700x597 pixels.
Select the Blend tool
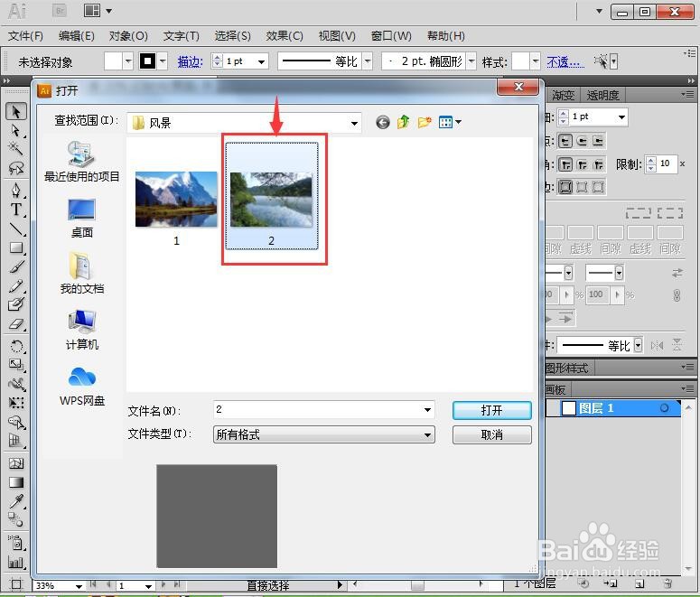pyautogui.click(x=16, y=519)
